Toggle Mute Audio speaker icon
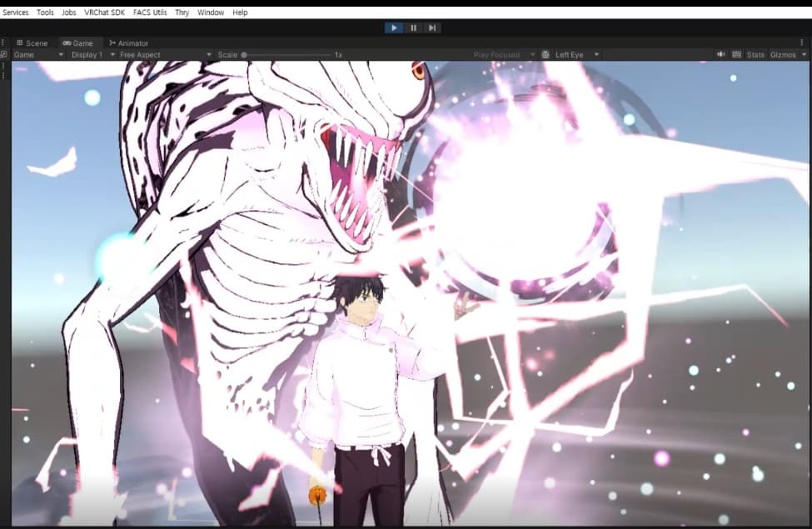 [721, 54]
